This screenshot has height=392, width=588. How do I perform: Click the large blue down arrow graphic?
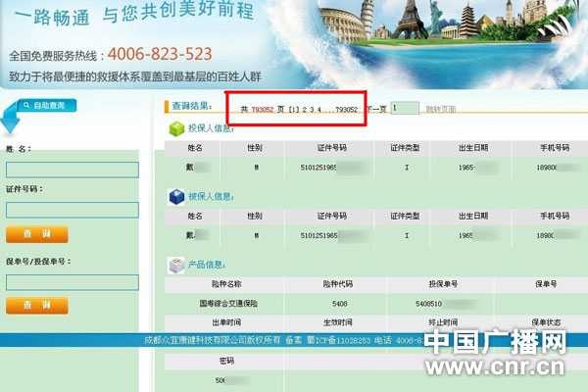point(12,123)
